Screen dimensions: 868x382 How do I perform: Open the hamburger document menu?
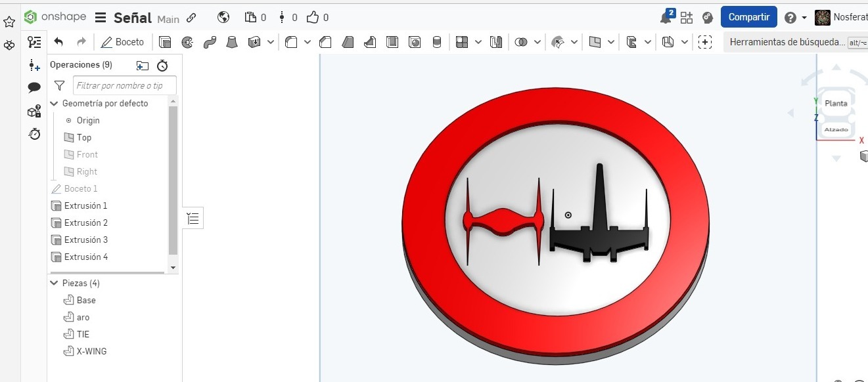pos(101,18)
